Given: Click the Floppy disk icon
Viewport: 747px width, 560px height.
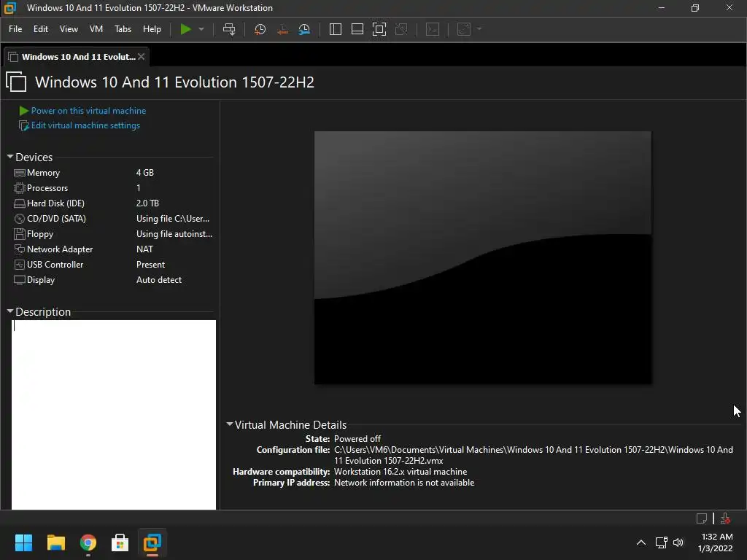Looking at the screenshot, I should coord(20,234).
